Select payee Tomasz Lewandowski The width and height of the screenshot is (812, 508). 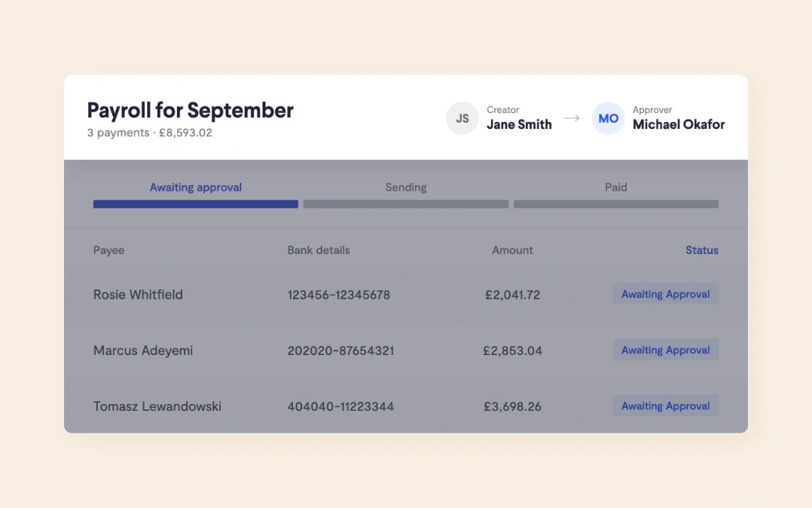(x=157, y=406)
